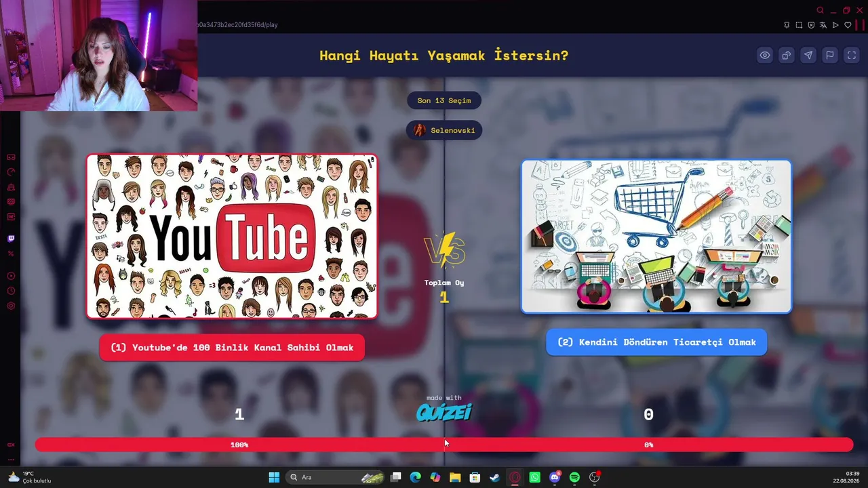Open Steam from the taskbar

[x=495, y=477]
